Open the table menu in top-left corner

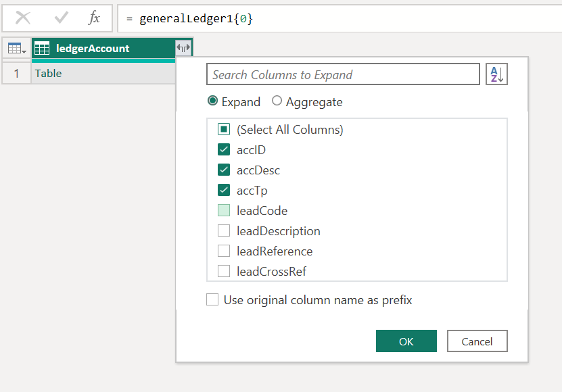pyautogui.click(x=16, y=49)
